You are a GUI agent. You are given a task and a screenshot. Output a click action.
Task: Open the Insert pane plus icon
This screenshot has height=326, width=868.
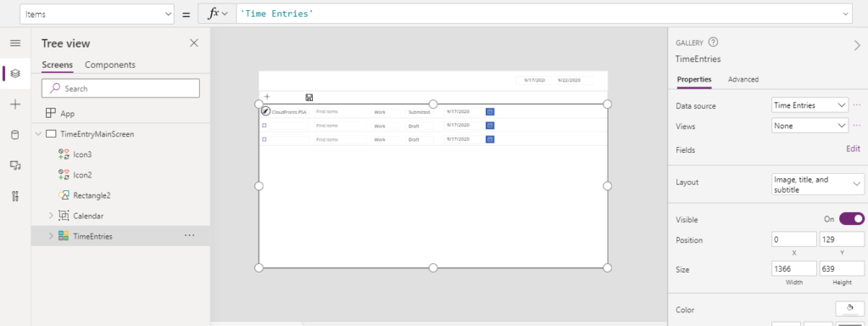[x=15, y=104]
